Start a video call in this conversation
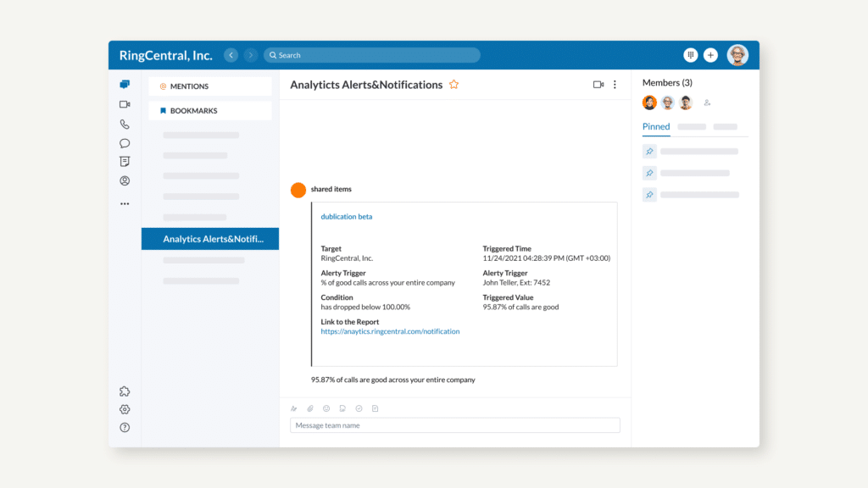This screenshot has height=488, width=868. 598,85
